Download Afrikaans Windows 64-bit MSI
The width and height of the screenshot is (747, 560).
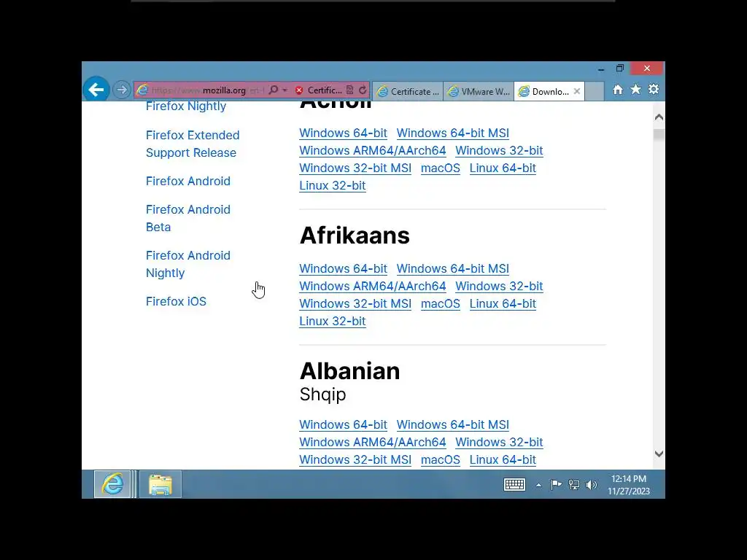click(452, 268)
